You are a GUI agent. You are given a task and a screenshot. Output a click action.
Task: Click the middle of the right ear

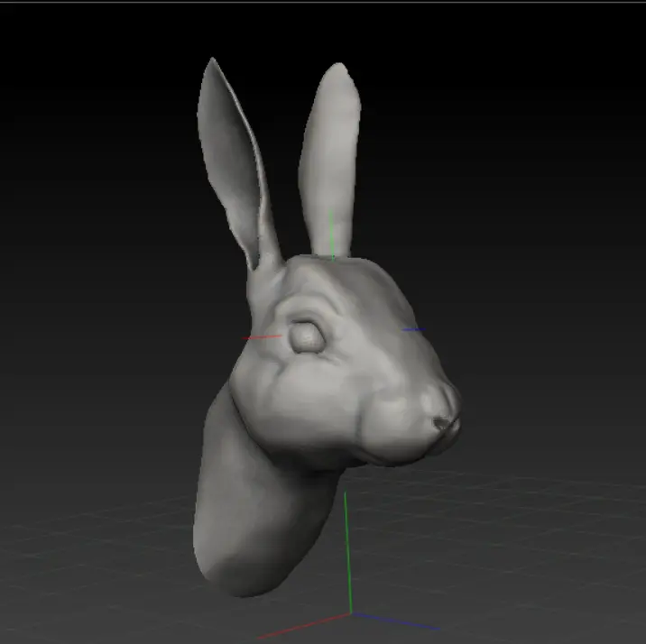329,161
